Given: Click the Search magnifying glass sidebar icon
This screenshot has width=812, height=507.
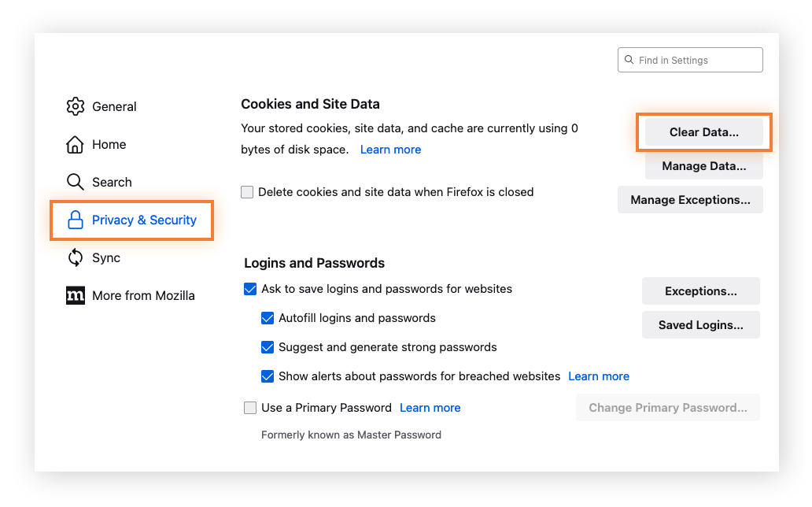Looking at the screenshot, I should 76,182.
